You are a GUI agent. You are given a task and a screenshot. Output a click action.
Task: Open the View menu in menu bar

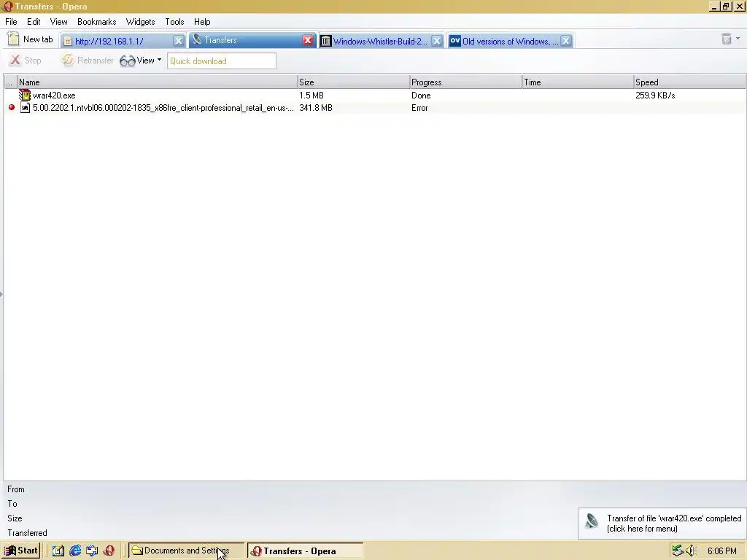58,22
